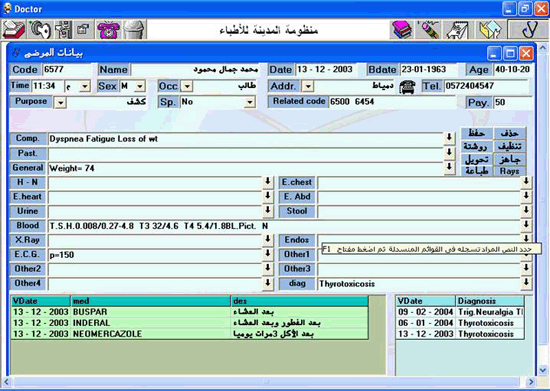This screenshot has width=550, height=391.
Task: Click the Rays button
Action: pyautogui.click(x=510, y=171)
